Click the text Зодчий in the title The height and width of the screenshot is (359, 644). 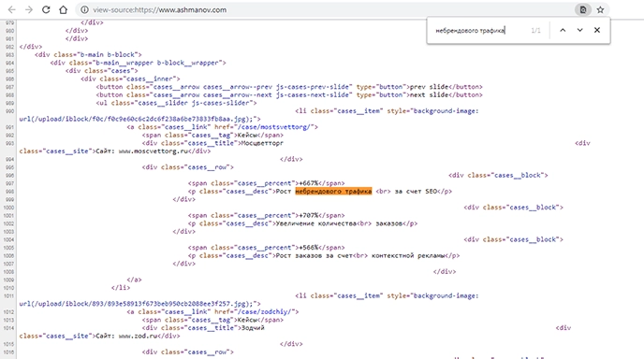click(253, 328)
